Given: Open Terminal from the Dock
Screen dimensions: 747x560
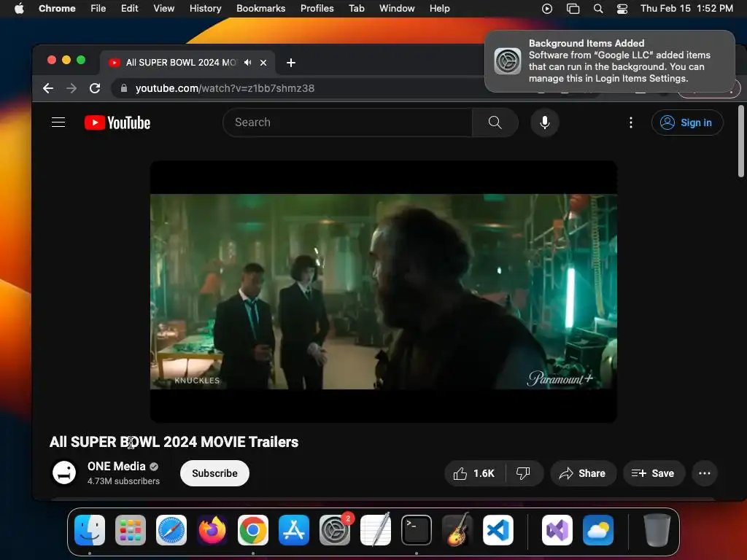Looking at the screenshot, I should point(417,530).
